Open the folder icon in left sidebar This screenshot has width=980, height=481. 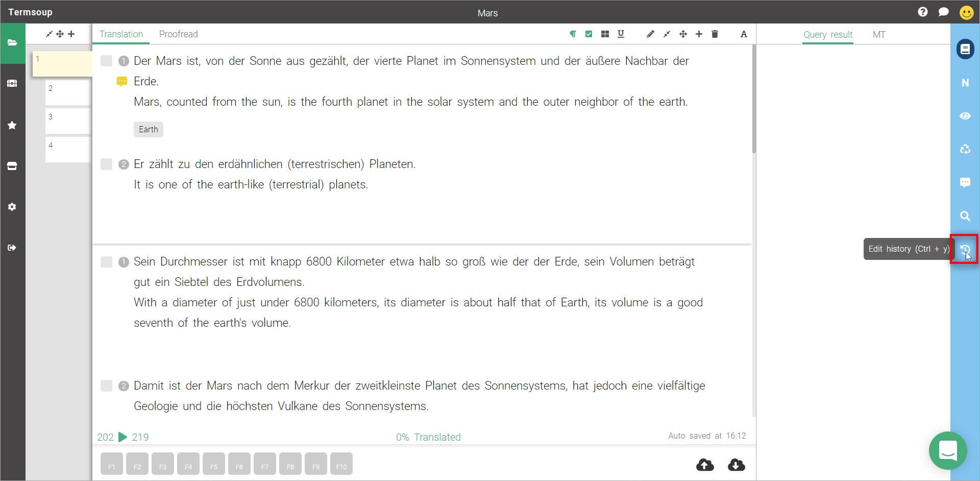point(12,43)
